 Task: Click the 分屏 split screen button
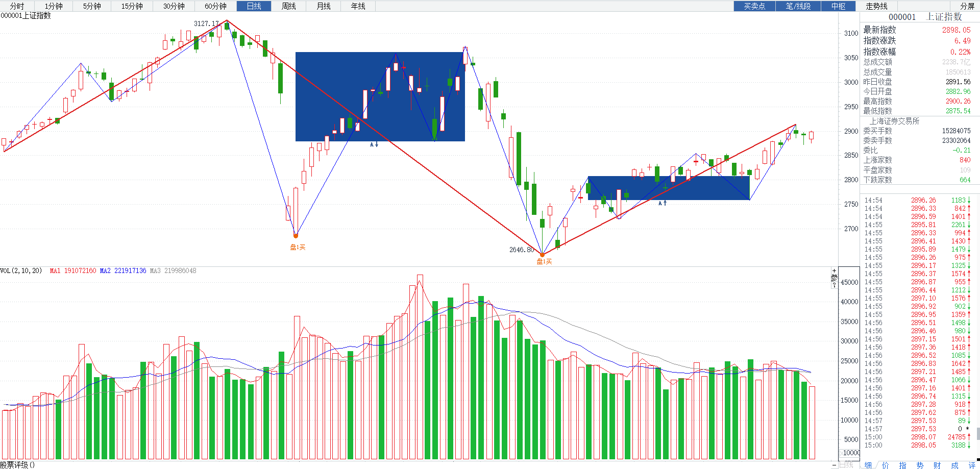pos(967,6)
